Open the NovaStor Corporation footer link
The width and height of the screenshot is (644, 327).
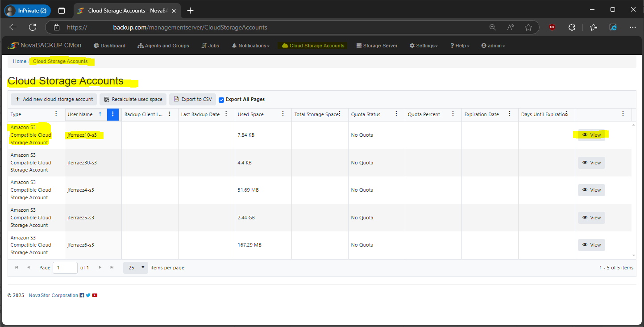(54, 295)
